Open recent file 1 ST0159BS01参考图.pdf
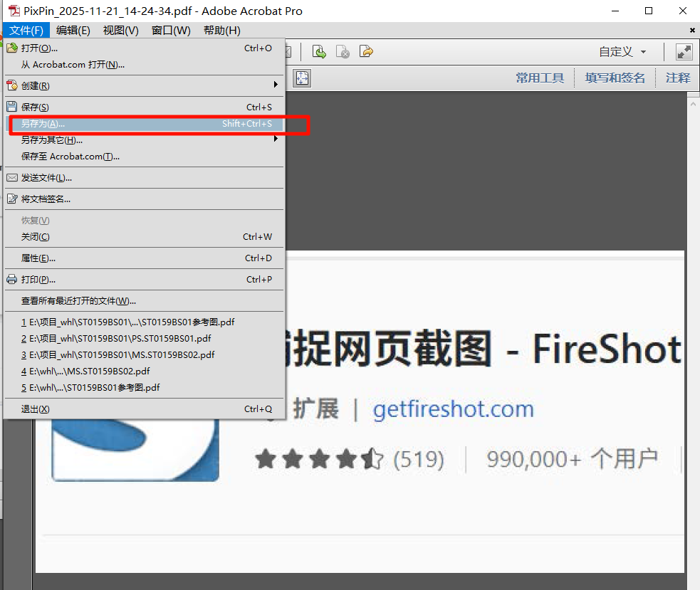This screenshot has height=590, width=700. (x=144, y=322)
